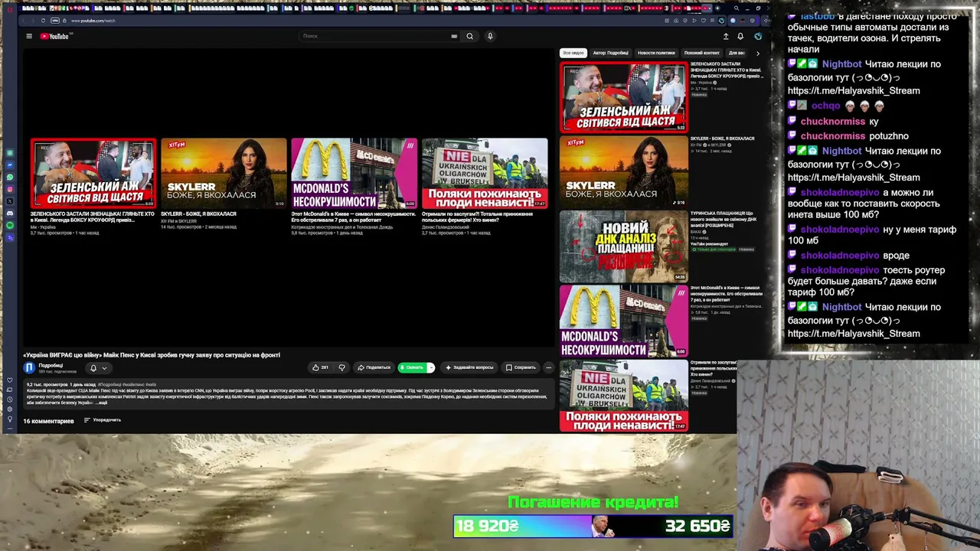
Task: Click the 16 комментариев comments heading
Action: (x=48, y=421)
